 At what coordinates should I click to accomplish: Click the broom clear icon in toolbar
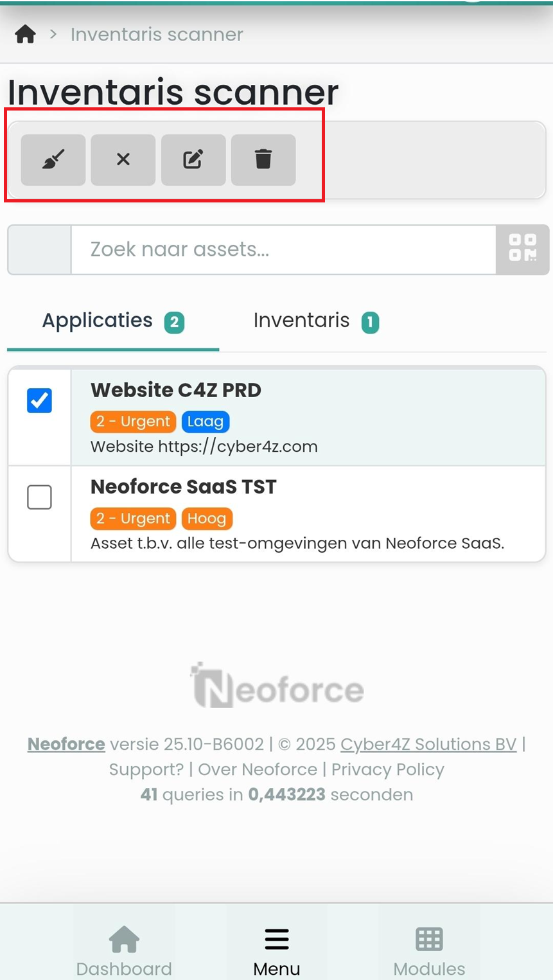(x=53, y=159)
